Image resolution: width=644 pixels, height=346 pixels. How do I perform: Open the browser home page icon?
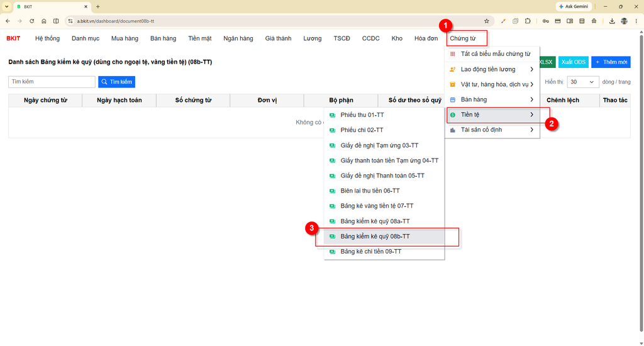tap(44, 21)
